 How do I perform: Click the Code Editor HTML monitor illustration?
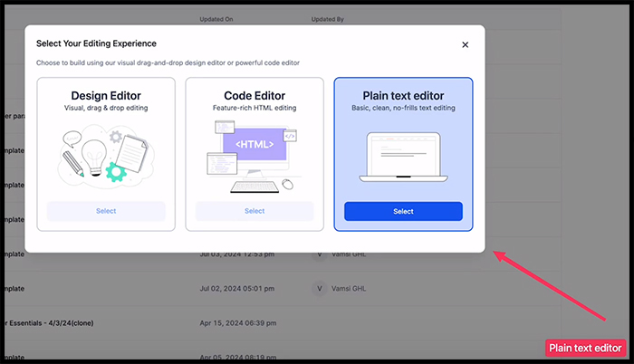[x=255, y=156]
